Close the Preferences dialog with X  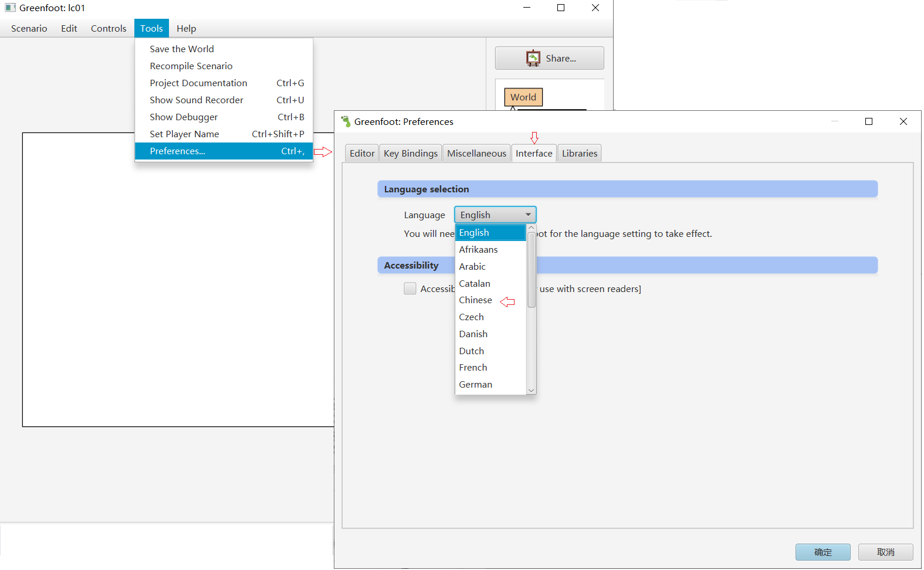[x=903, y=121]
